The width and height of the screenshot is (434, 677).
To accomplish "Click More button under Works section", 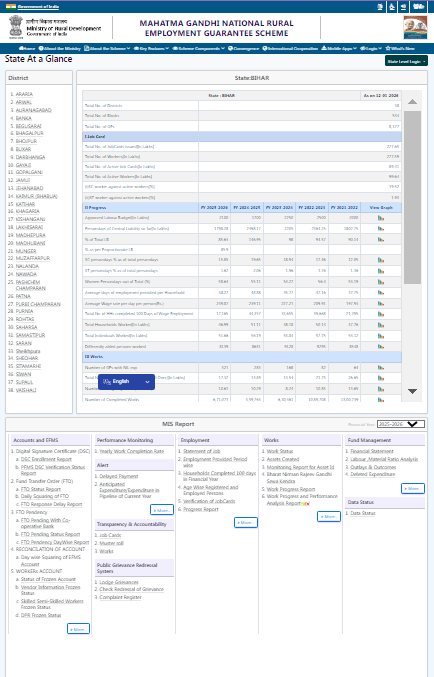I will point(329,516).
